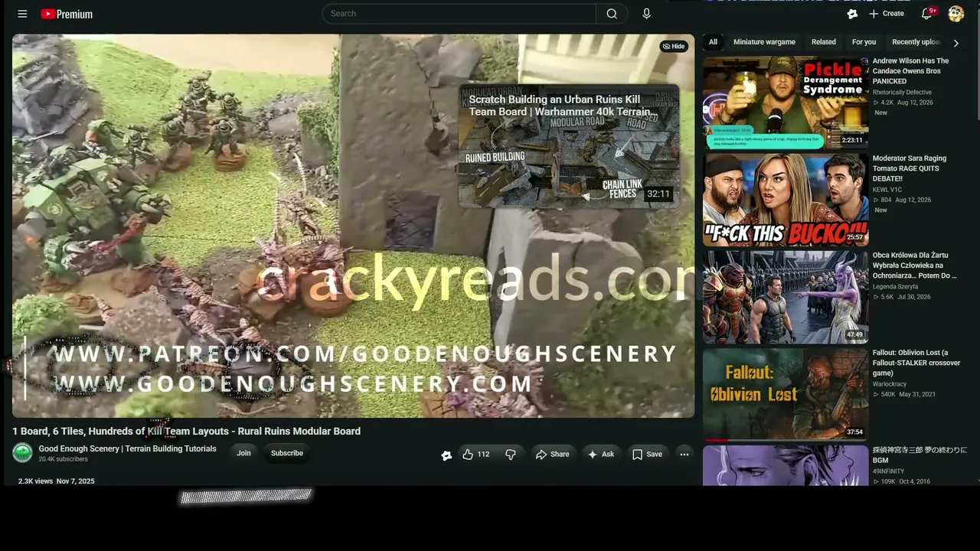Viewport: 980px width, 551px height.
Task: Click the magnifier search button
Action: (612, 14)
